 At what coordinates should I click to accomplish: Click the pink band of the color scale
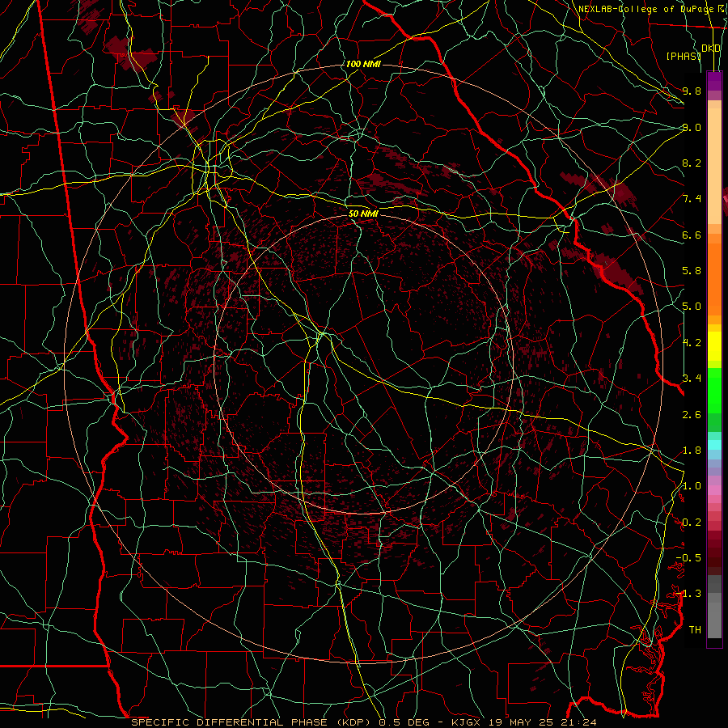pyautogui.click(x=714, y=490)
